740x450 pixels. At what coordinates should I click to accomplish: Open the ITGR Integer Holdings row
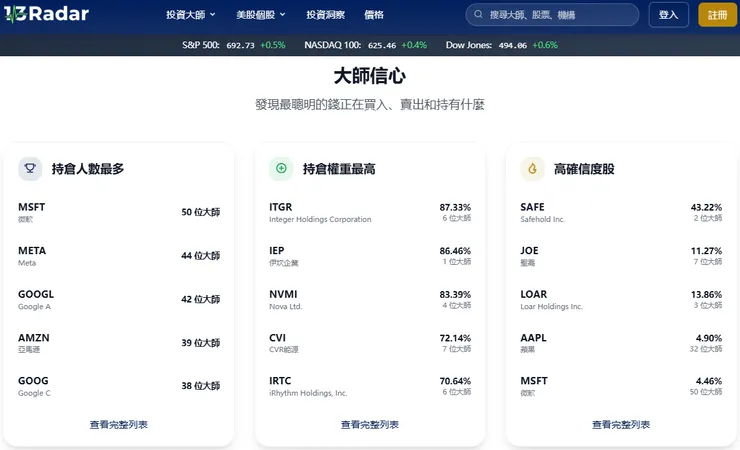pyautogui.click(x=370, y=212)
